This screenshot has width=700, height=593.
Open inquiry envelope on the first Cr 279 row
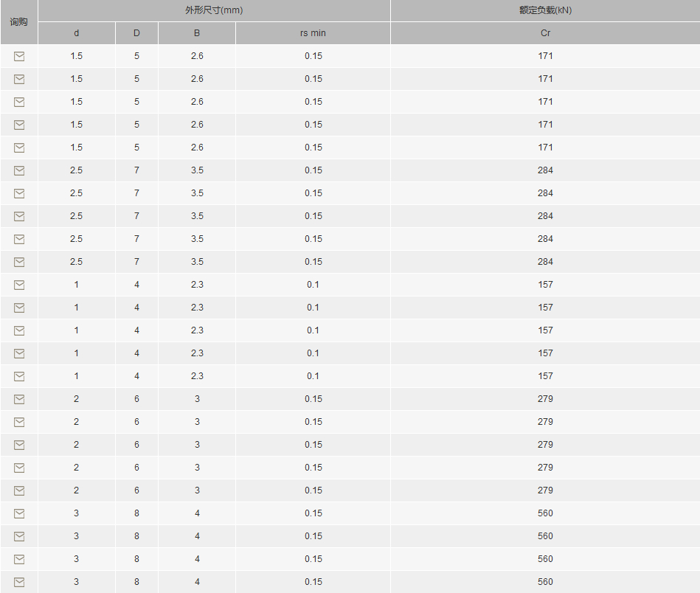pyautogui.click(x=19, y=399)
